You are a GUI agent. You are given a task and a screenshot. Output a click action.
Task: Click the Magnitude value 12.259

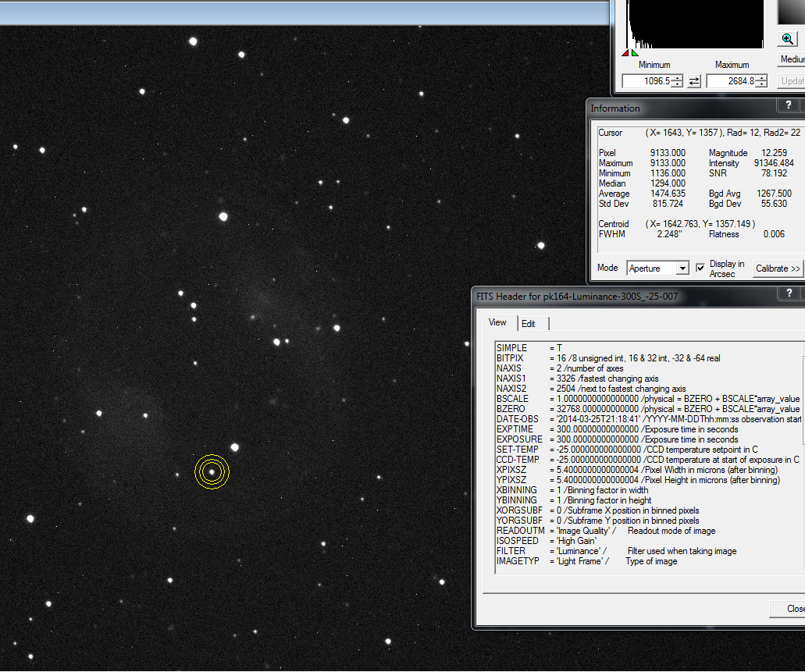(775, 153)
